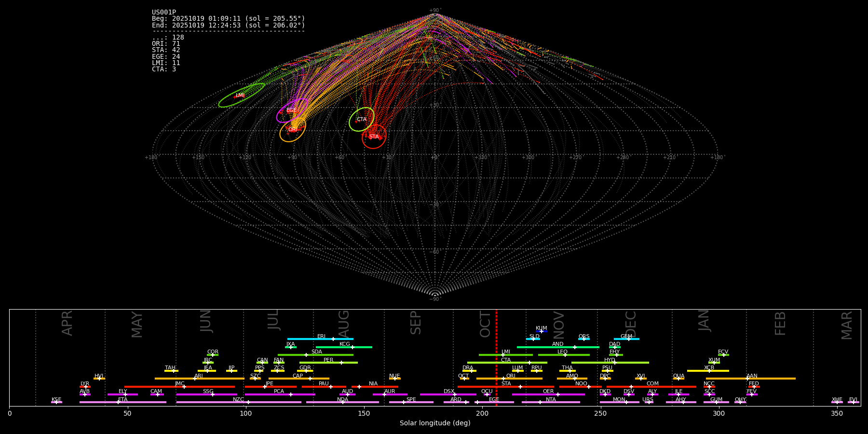Select the LEO shower bar in timeline
868x434 pixels.
(564, 355)
